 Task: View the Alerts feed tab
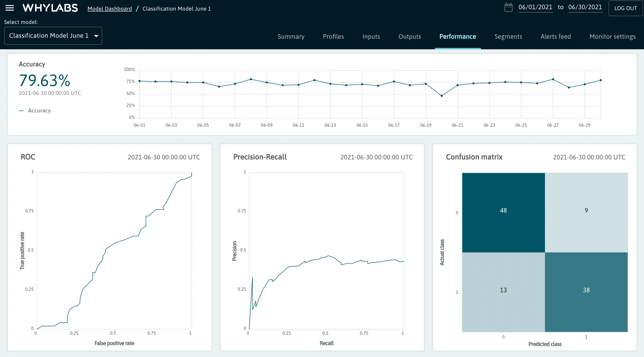pyautogui.click(x=556, y=36)
